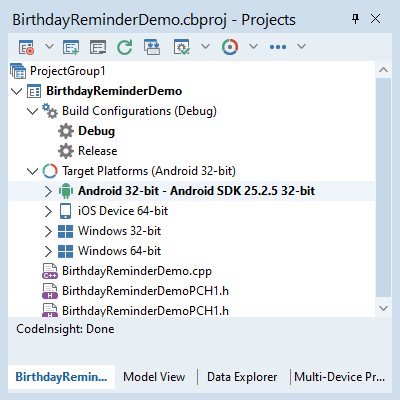400x400 pixels.
Task: Open dropdown arrow beside the three dots
Action: click(301, 47)
